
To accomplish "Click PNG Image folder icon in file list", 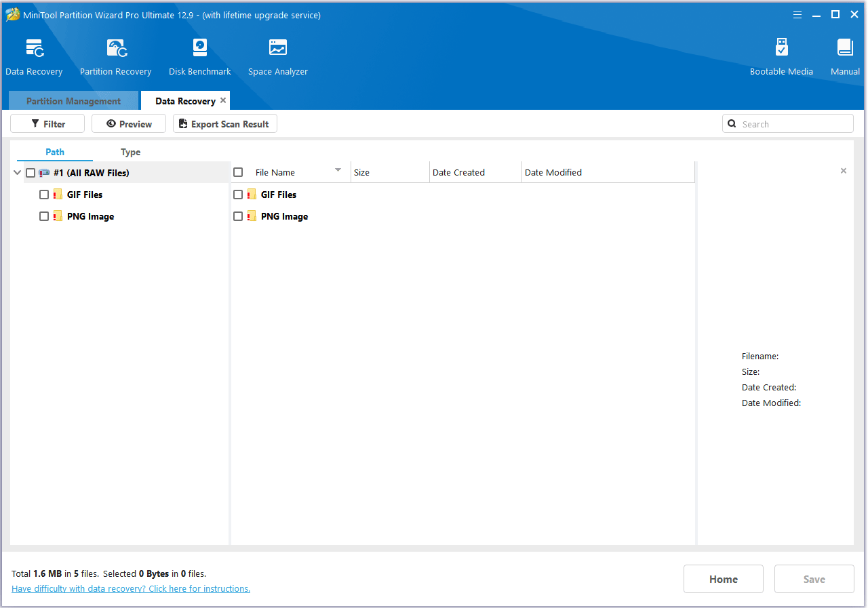I will (x=252, y=216).
